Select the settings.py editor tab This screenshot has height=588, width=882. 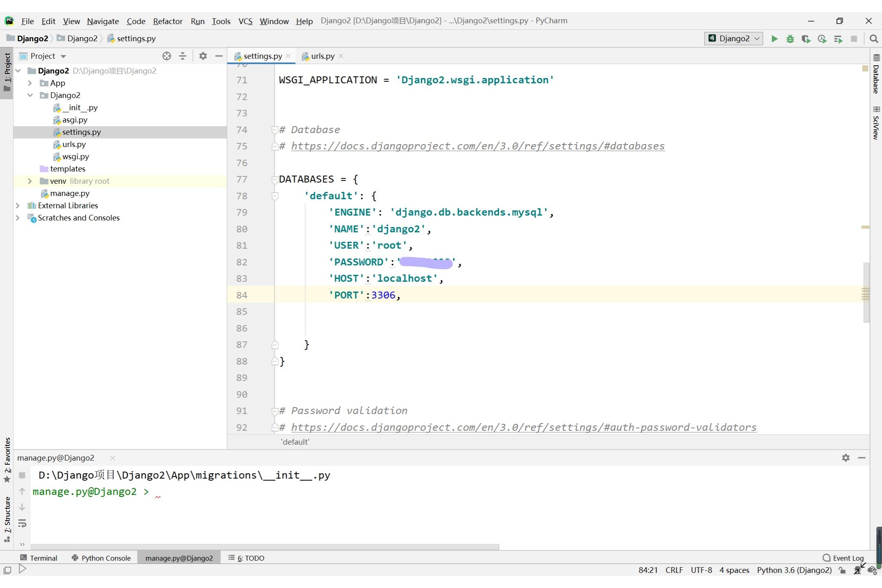[x=262, y=56]
